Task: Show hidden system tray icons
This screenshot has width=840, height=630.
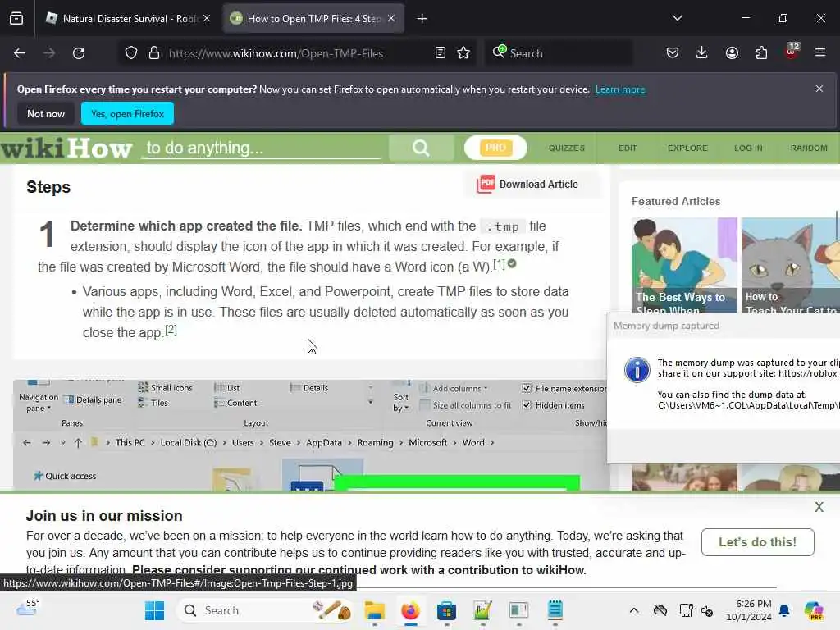Action: (634, 610)
